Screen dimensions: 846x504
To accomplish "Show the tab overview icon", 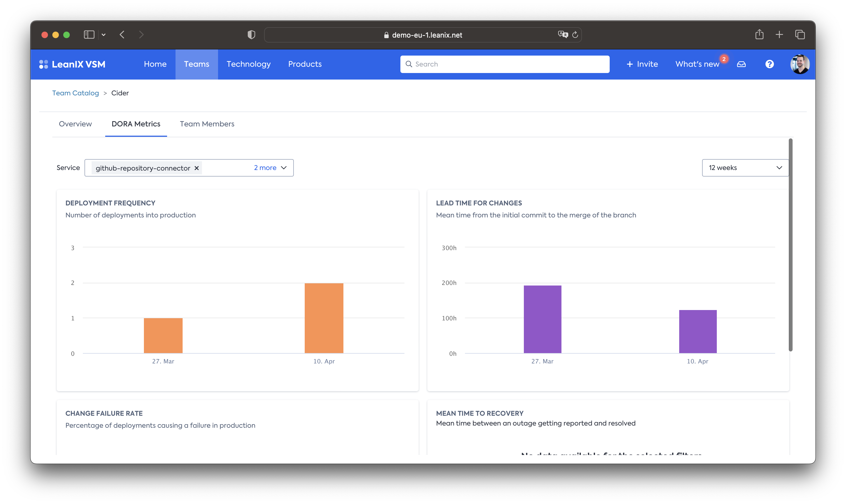I will tap(800, 35).
